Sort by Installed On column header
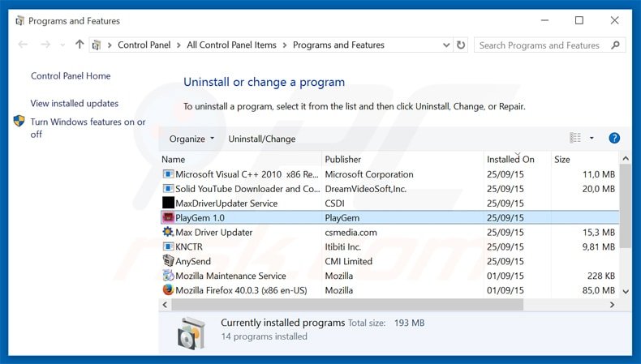This screenshot has width=641, height=364. [510, 160]
